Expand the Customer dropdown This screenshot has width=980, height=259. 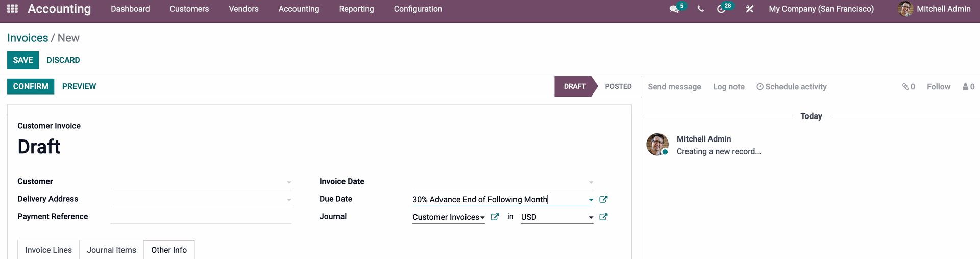[x=289, y=182]
